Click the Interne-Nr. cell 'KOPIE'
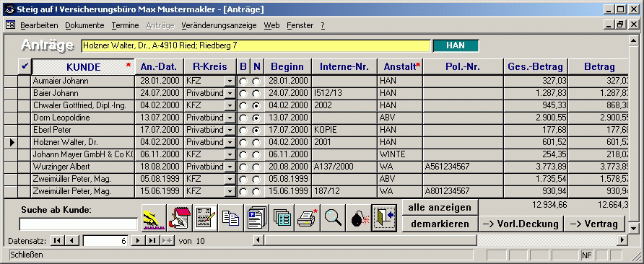This screenshot has width=644, height=264. pos(344,130)
